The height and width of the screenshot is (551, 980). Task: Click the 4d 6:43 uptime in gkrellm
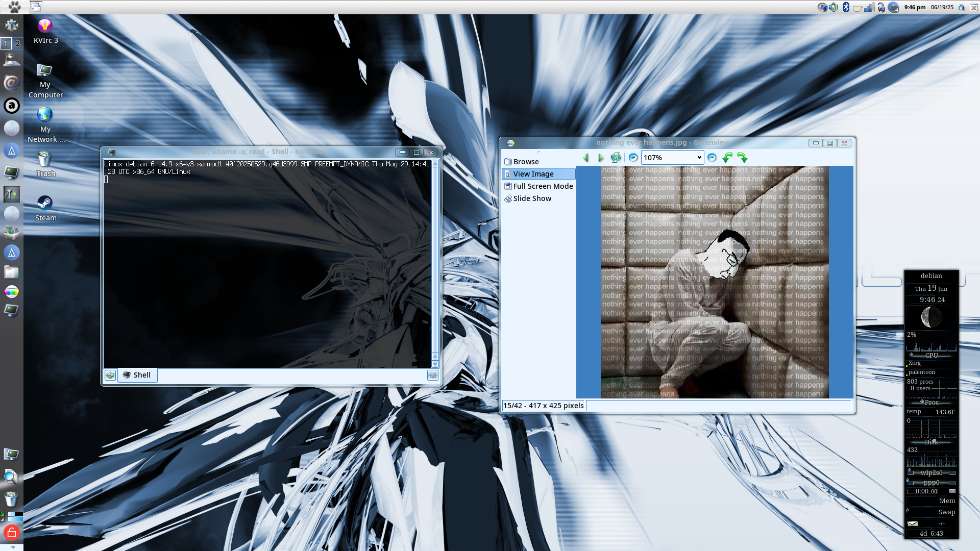pyautogui.click(x=932, y=534)
